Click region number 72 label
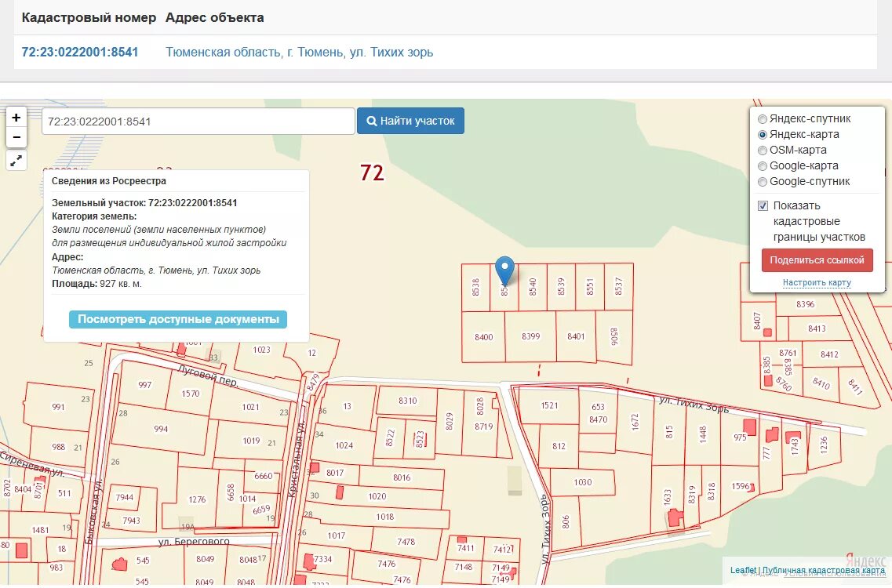The width and height of the screenshot is (892, 588). click(372, 173)
